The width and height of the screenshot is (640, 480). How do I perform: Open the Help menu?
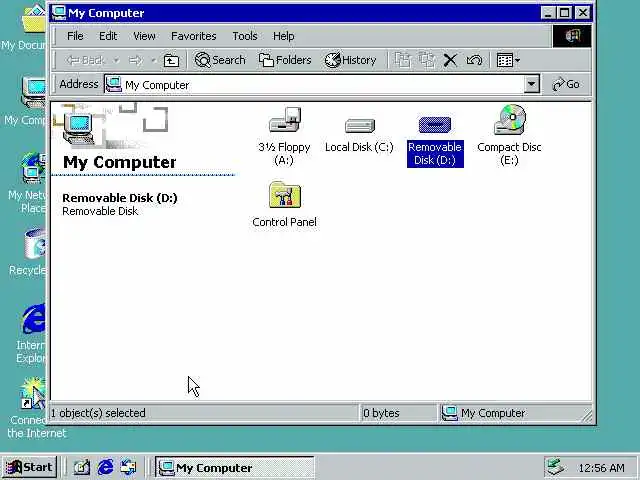tap(283, 36)
